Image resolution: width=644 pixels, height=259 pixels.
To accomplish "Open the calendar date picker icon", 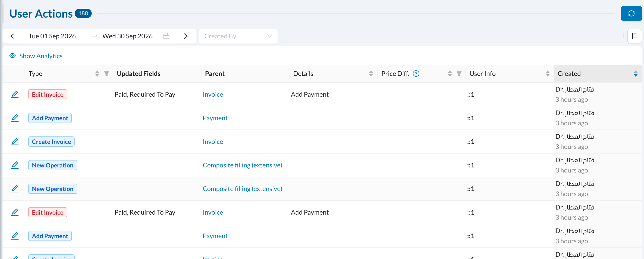I will point(166,36).
